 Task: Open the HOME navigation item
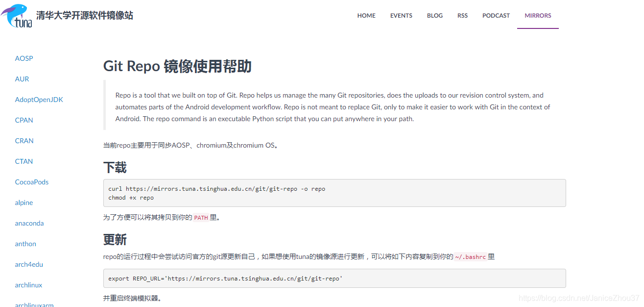coord(366,16)
